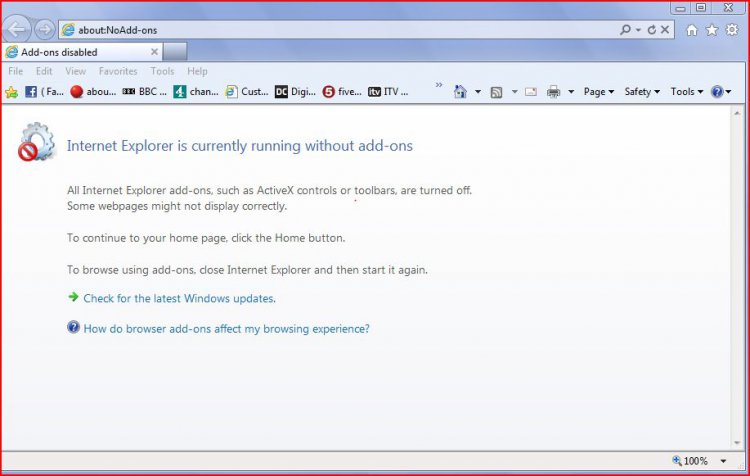Viewport: 750px width, 476px height.
Task: Open the feeds dropdown arrow
Action: click(x=515, y=92)
